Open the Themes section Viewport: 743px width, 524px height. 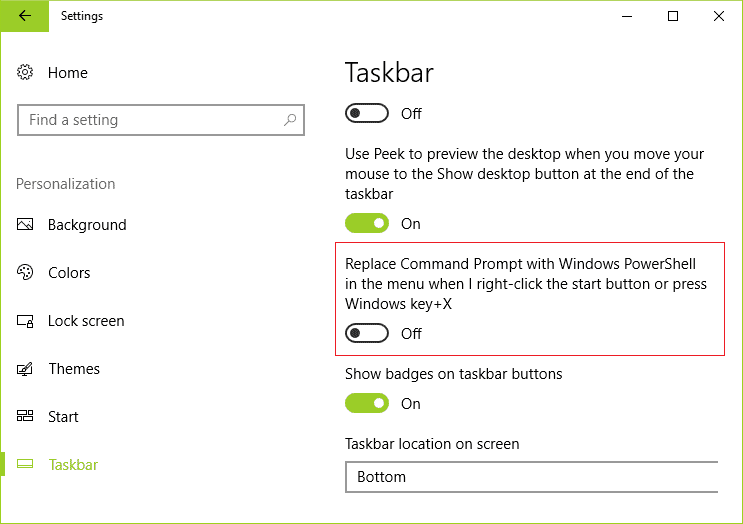click(74, 369)
